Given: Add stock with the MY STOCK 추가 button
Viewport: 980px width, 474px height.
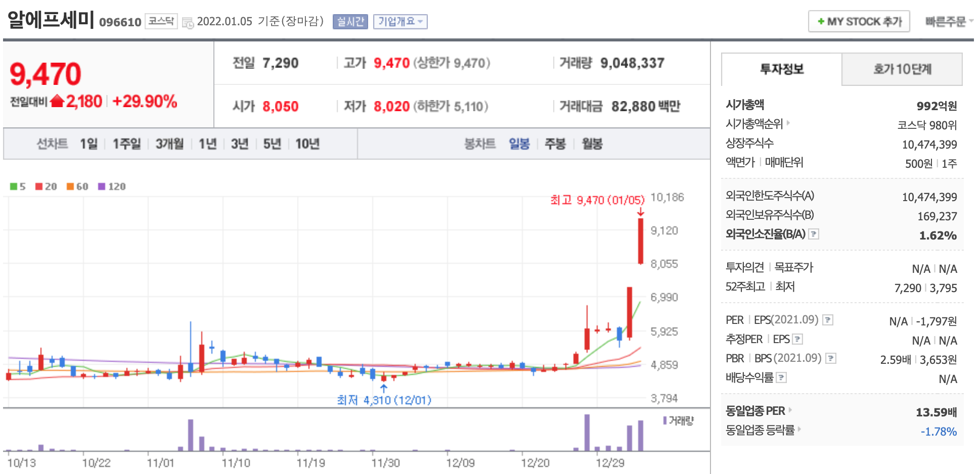Looking at the screenshot, I should point(859,21).
